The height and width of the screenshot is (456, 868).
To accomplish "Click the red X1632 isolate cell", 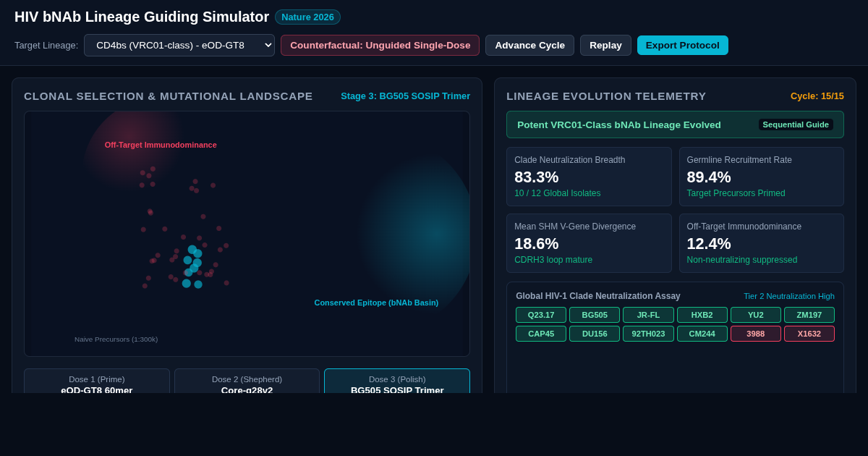I will tap(809, 334).
